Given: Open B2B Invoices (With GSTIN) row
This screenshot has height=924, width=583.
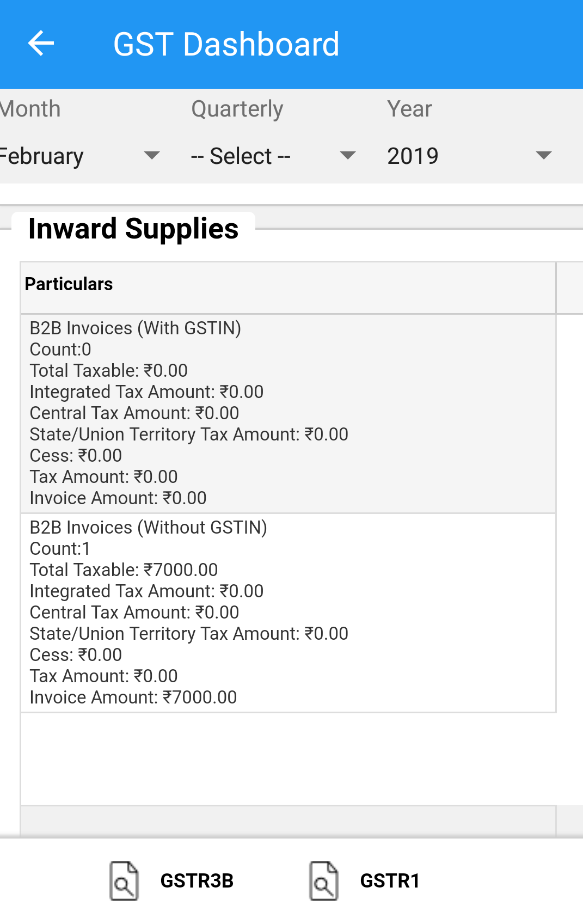Looking at the screenshot, I should pos(288,413).
